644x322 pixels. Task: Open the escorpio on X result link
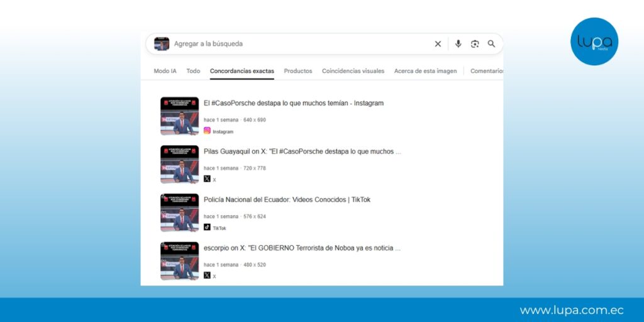[302, 248]
